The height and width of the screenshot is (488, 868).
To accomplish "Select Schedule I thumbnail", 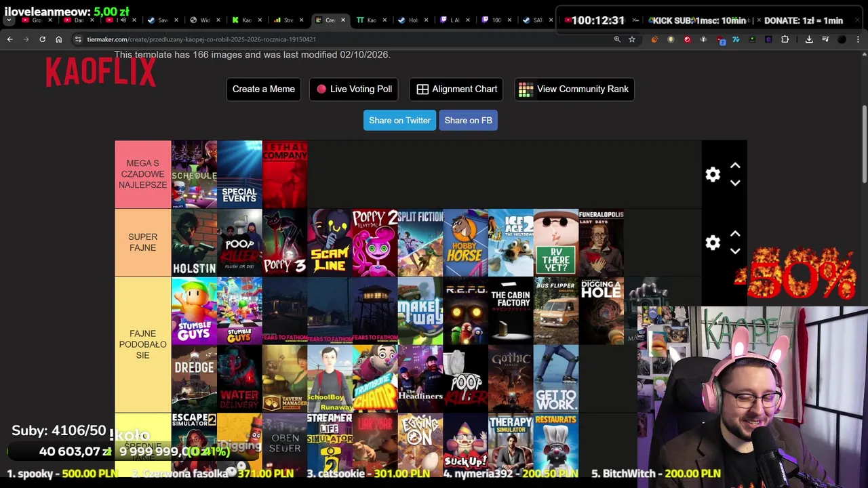I will click(194, 174).
